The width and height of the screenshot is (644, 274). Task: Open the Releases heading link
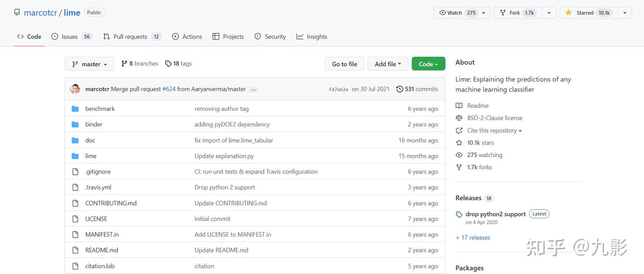click(468, 198)
